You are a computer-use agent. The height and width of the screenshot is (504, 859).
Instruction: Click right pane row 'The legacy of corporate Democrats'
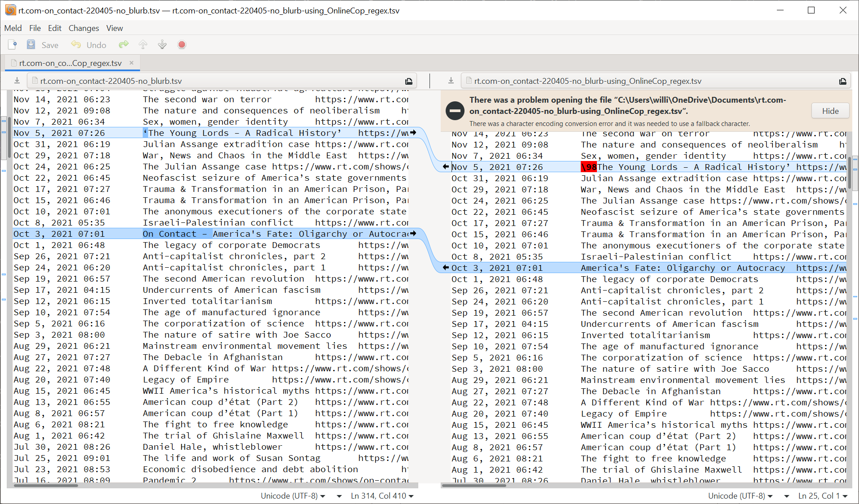pyautogui.click(x=649, y=279)
